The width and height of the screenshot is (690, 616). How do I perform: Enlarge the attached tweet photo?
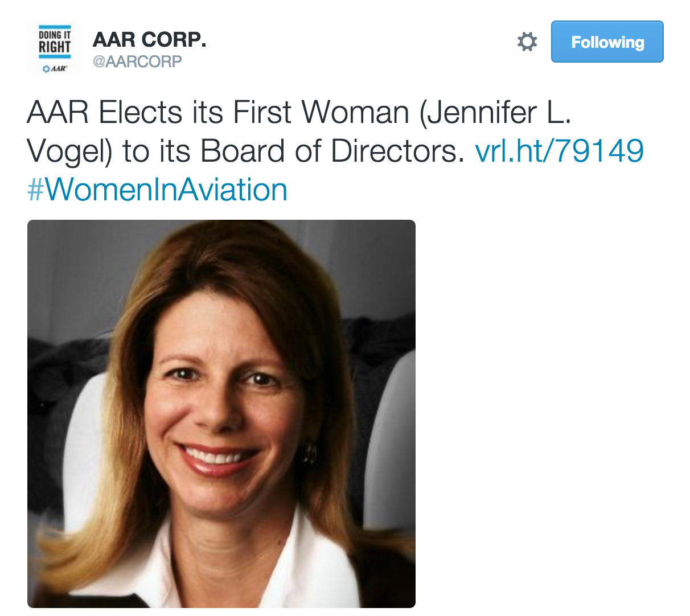click(221, 414)
